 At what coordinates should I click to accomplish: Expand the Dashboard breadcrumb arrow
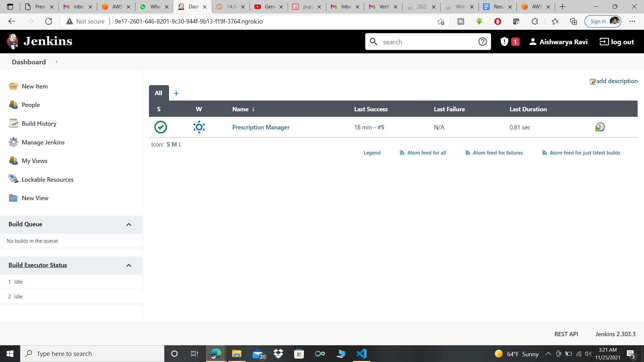[57, 62]
